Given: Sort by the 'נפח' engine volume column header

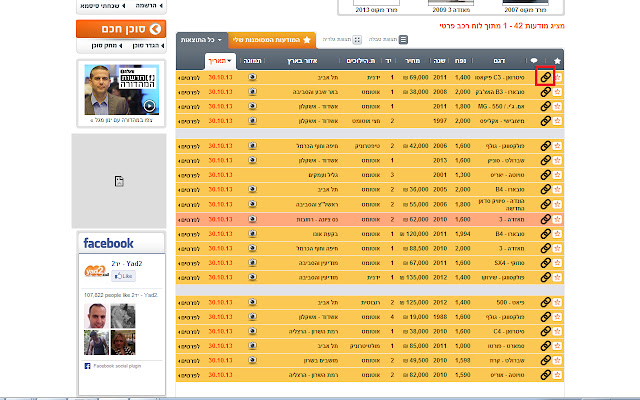Looking at the screenshot, I should click(460, 61).
